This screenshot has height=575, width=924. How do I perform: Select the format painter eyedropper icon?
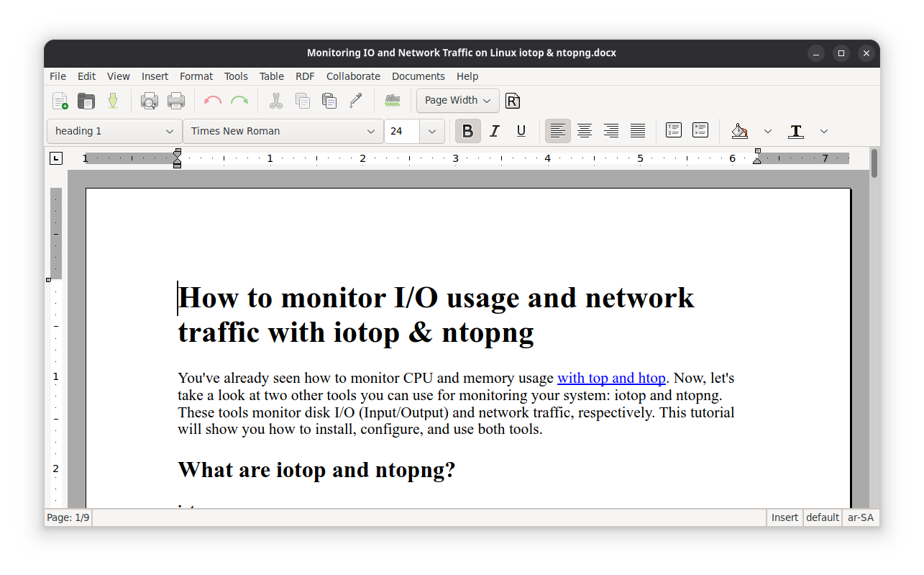(356, 101)
